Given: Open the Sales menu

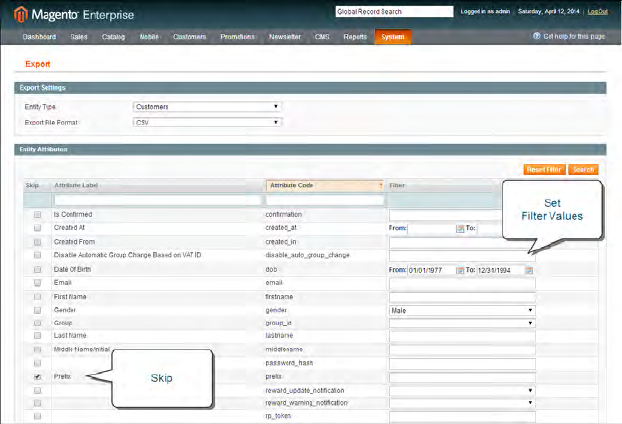Looking at the screenshot, I should 79,37.
